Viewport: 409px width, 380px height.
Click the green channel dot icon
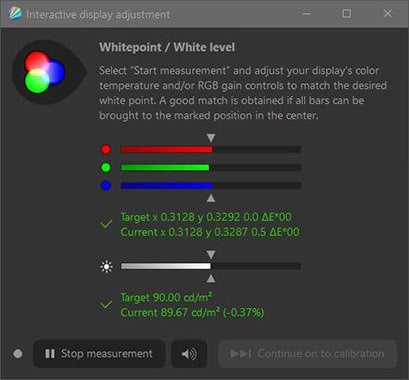coord(106,167)
